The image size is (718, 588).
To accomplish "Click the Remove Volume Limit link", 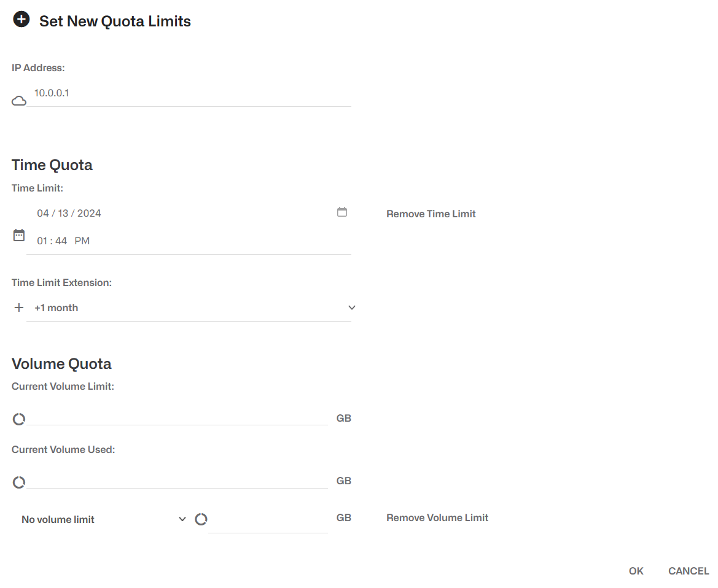I will pos(437,517).
